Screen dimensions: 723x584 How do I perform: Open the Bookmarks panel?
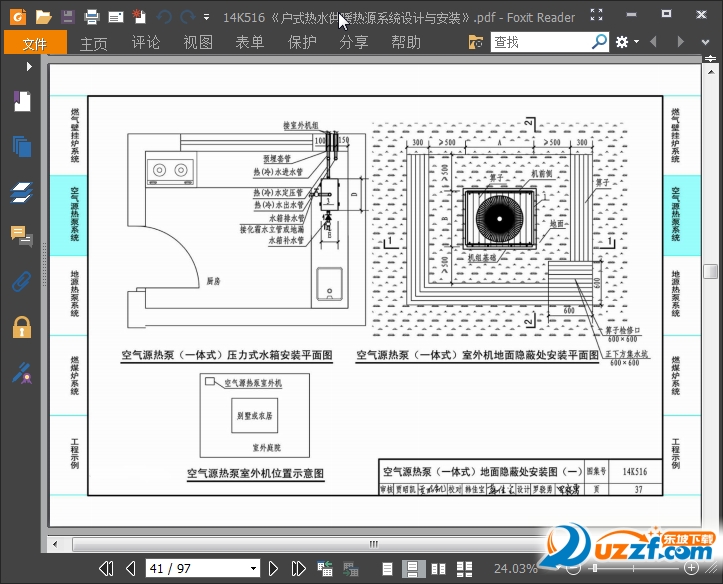point(22,101)
